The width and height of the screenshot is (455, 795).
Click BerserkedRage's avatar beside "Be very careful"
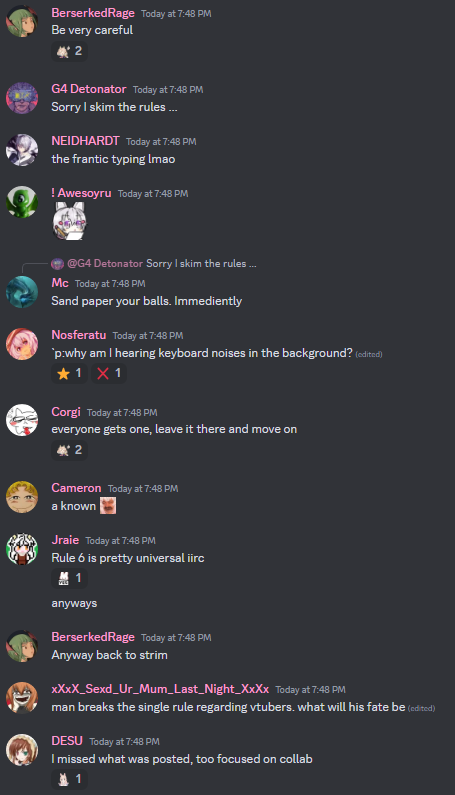22,21
